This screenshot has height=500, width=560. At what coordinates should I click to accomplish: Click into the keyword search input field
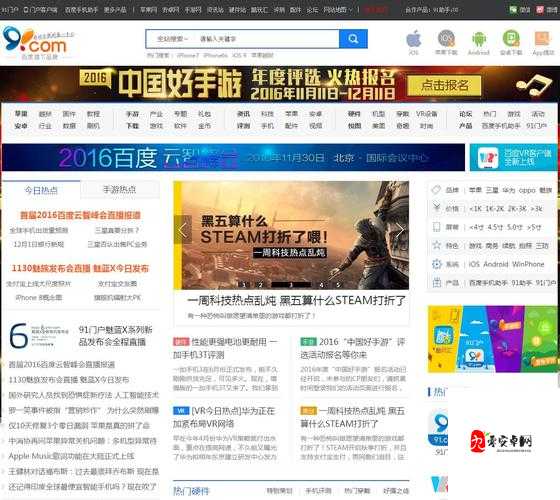point(266,39)
